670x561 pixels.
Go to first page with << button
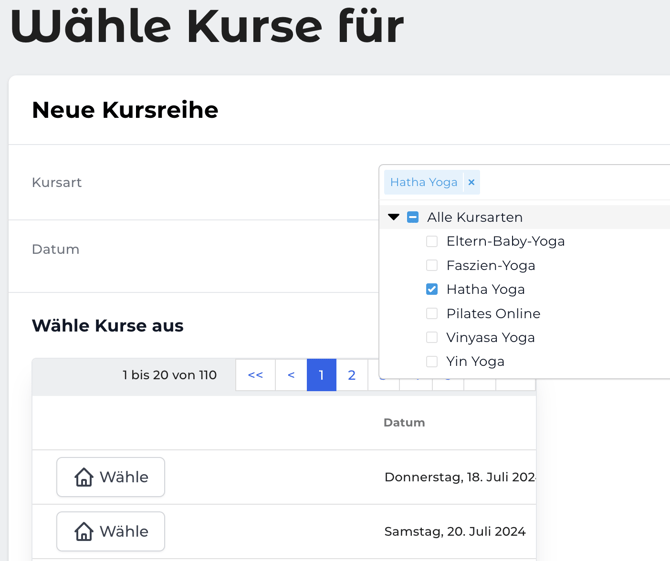coord(255,375)
